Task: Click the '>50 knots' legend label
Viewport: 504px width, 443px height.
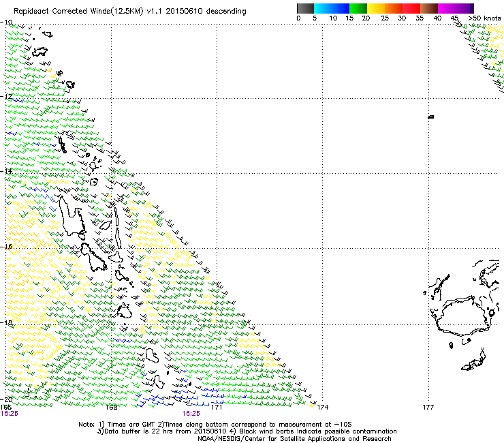Action: 484,18
